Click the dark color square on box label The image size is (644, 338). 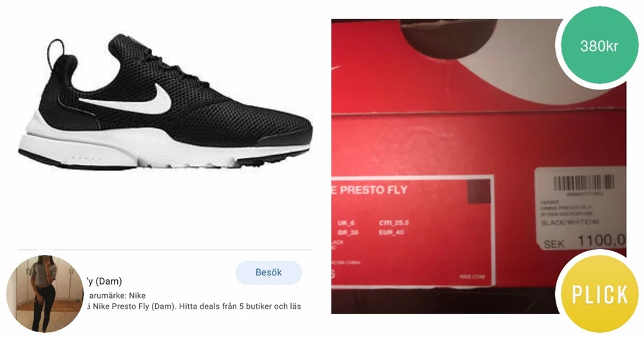point(479,192)
